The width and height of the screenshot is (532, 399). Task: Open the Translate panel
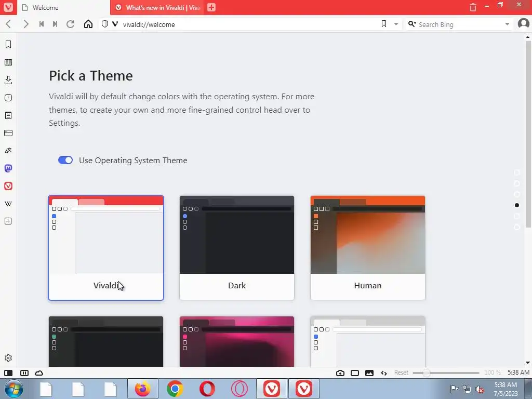click(x=8, y=151)
